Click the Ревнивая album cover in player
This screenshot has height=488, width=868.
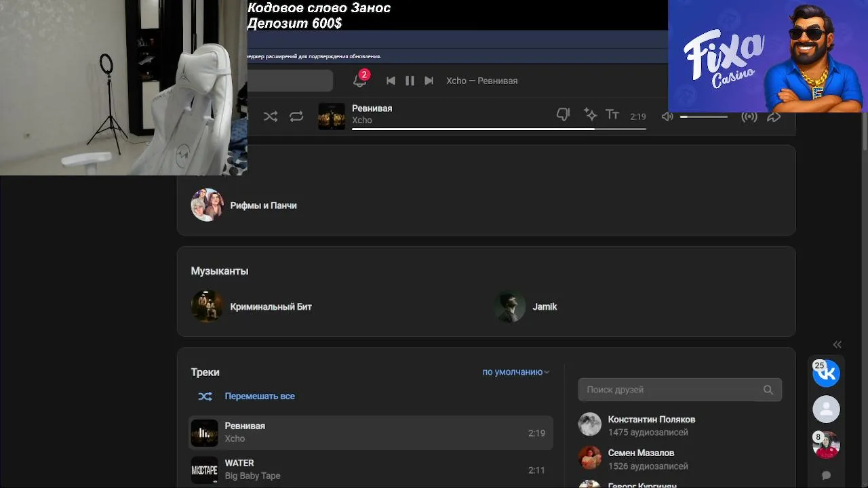point(332,116)
